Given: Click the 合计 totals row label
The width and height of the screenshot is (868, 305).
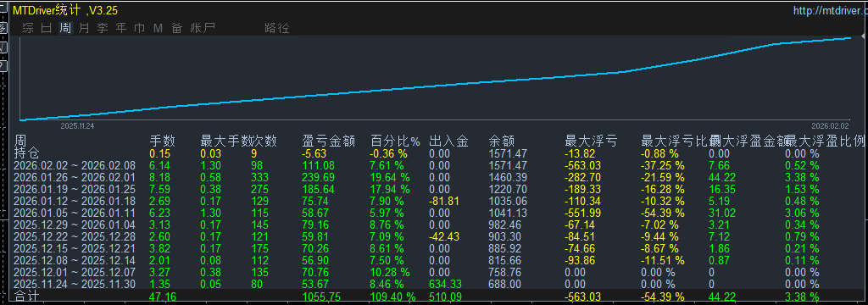Looking at the screenshot, I should click(26, 297).
